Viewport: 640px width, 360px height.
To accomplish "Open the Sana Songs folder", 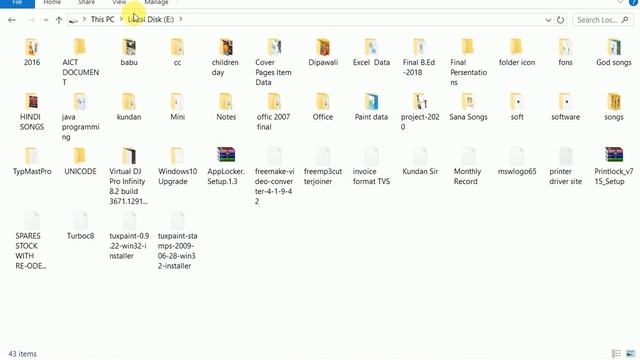I will [468, 107].
